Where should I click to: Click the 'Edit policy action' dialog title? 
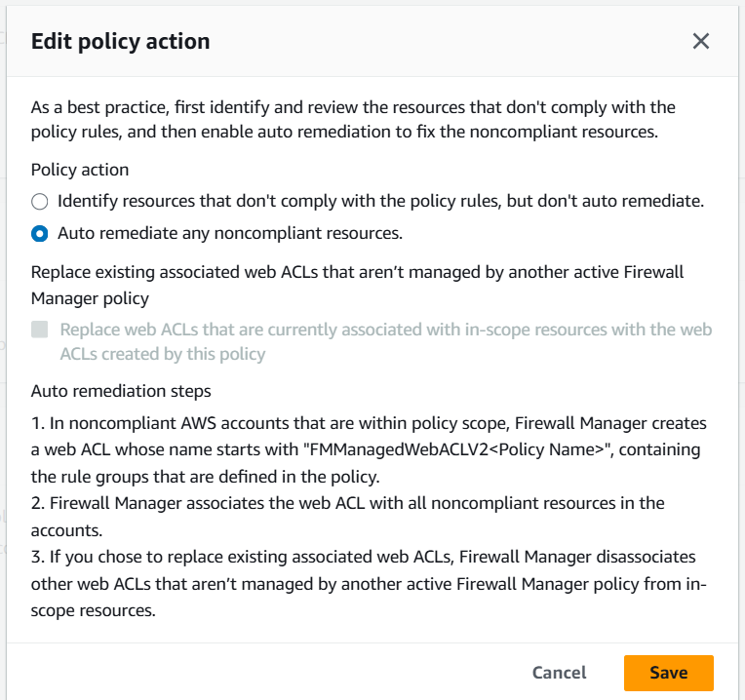[x=121, y=41]
